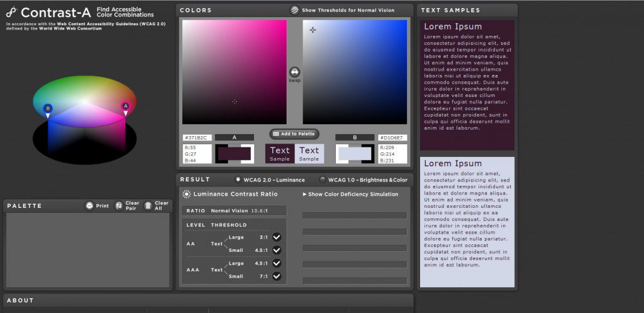Click the hex field #371B2C
Image resolution: width=644 pixels, height=313 pixels.
pyautogui.click(x=197, y=137)
